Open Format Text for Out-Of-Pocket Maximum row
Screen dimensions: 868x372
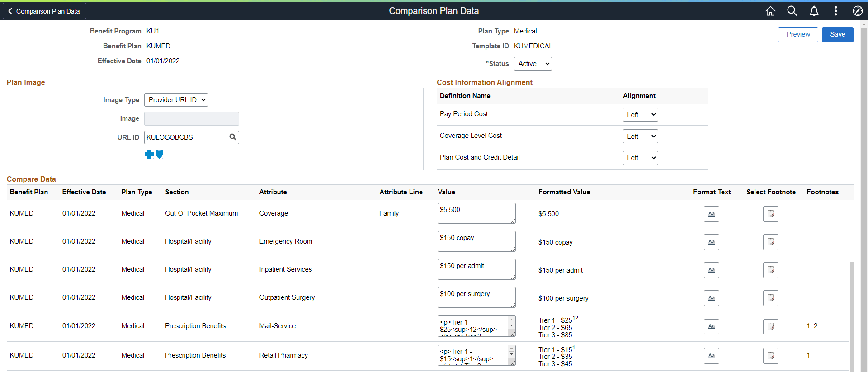coord(711,214)
